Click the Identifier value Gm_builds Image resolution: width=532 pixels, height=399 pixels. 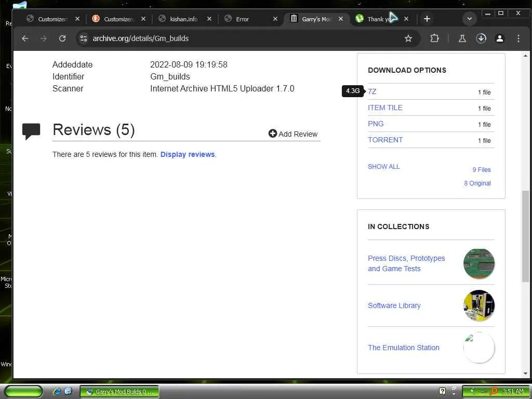coord(170,77)
